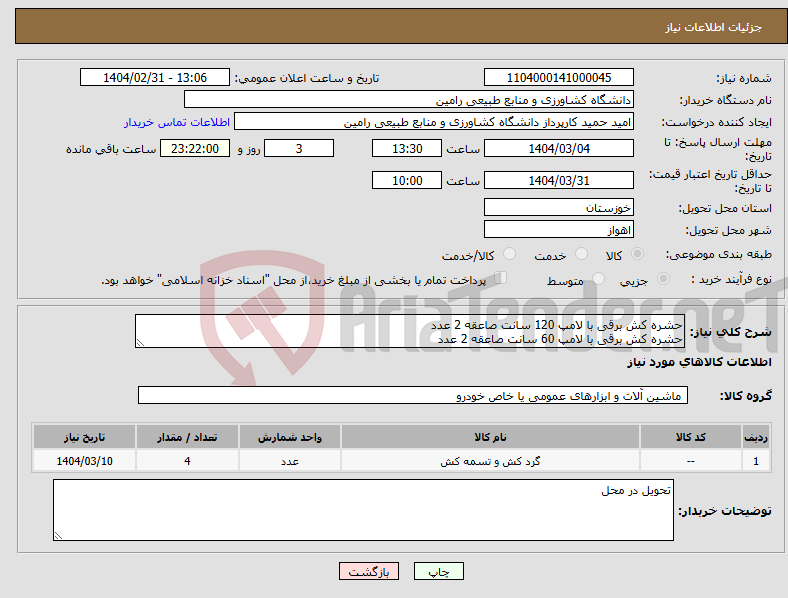Select the کالا/خدمت radio button

coord(510,254)
